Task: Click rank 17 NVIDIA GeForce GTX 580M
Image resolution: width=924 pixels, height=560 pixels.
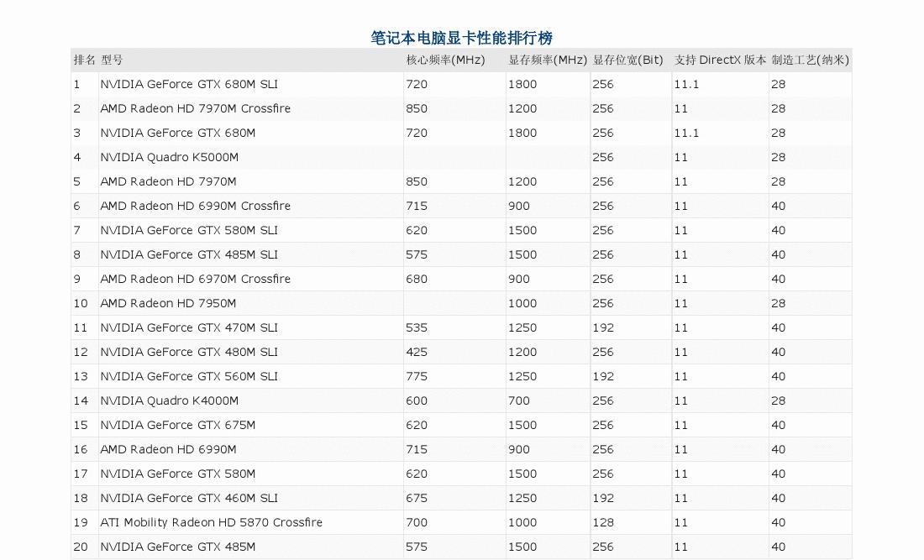Action: coord(177,474)
